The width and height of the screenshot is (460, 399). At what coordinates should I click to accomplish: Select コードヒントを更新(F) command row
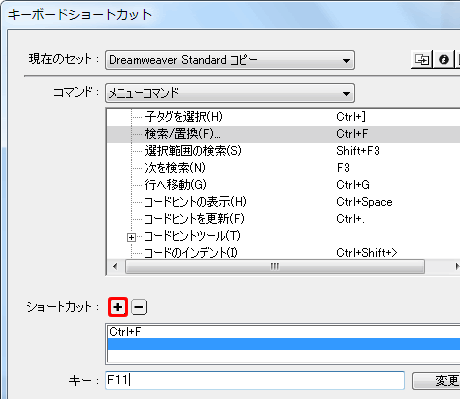click(x=283, y=219)
